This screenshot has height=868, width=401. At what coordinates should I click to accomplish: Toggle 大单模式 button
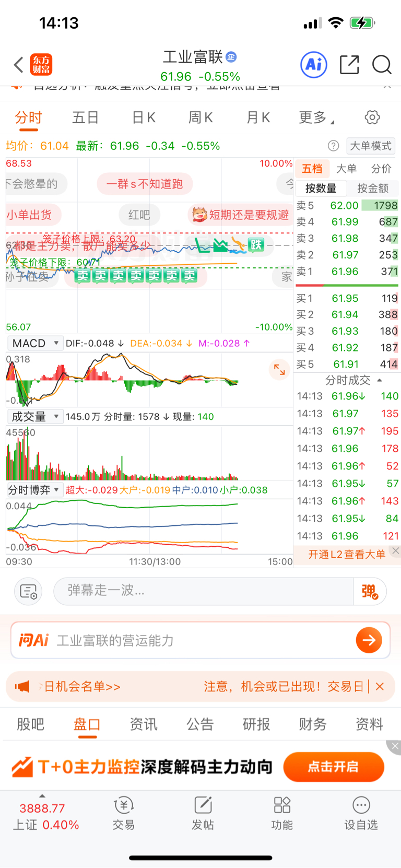pyautogui.click(x=371, y=146)
